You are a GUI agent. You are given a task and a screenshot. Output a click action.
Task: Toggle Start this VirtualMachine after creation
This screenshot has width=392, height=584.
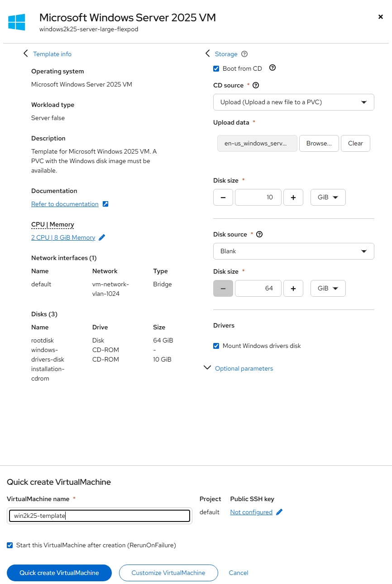coord(10,545)
